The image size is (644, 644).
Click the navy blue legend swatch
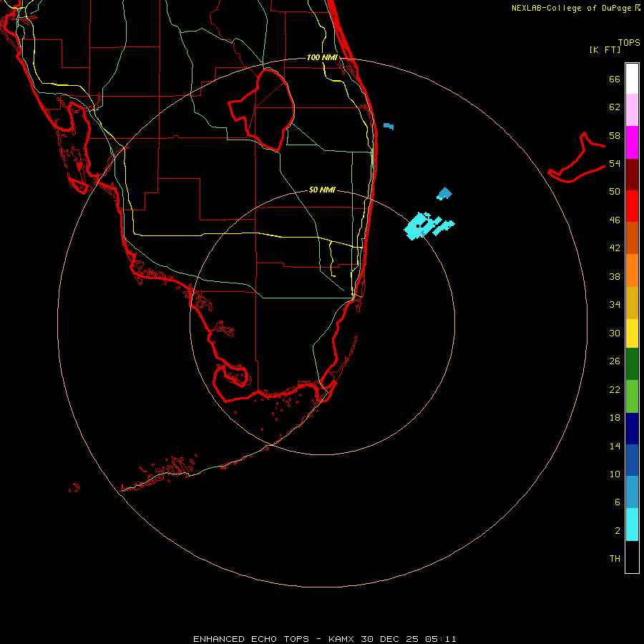[x=632, y=429]
